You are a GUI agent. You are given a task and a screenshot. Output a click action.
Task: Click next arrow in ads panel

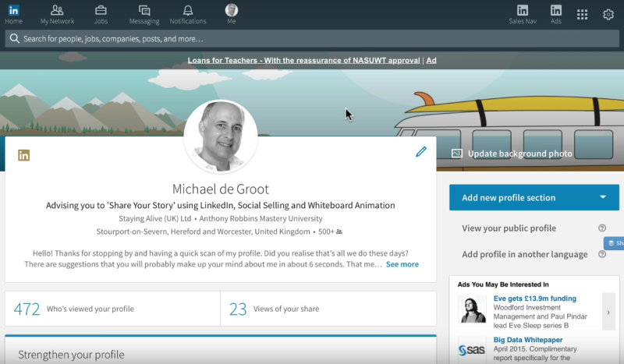tap(608, 313)
